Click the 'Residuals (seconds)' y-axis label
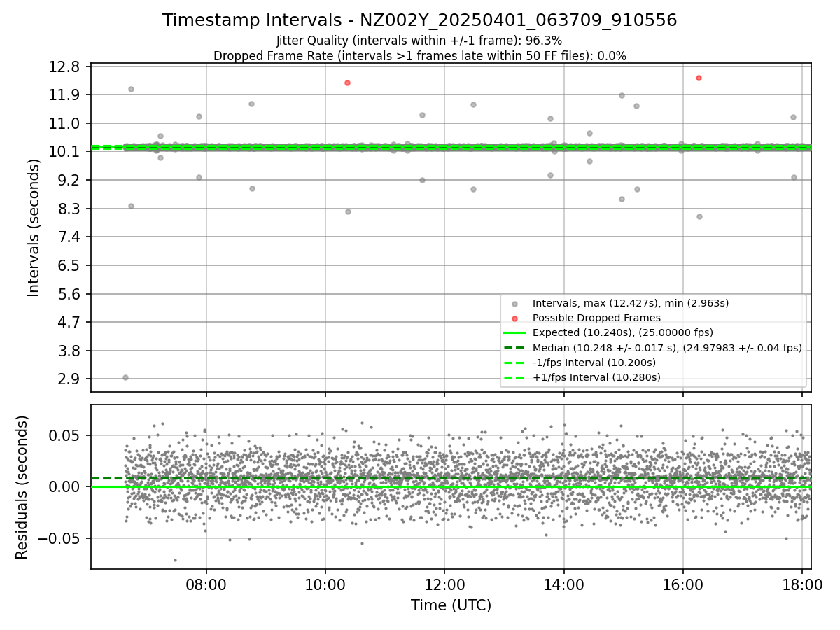This screenshot has width=840, height=630. click(x=22, y=487)
